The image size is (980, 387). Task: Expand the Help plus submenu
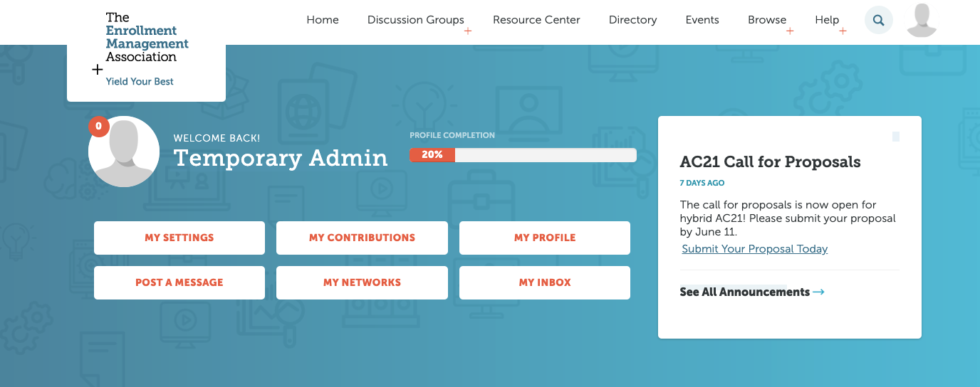[843, 31]
